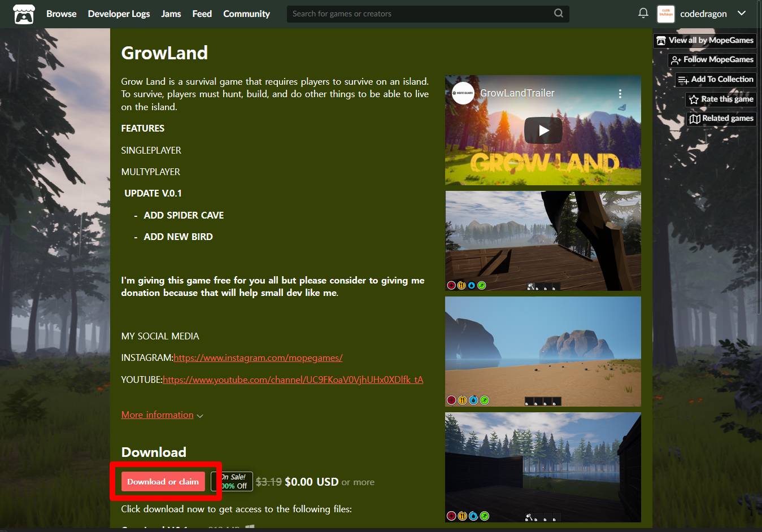
Task: Open Related games
Action: [721, 119]
